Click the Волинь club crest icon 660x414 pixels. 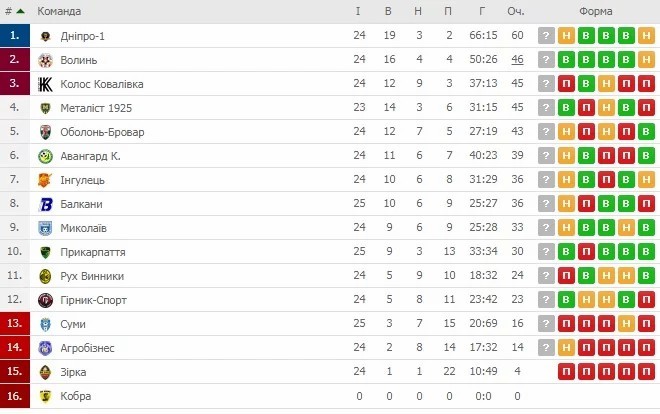coord(45,60)
